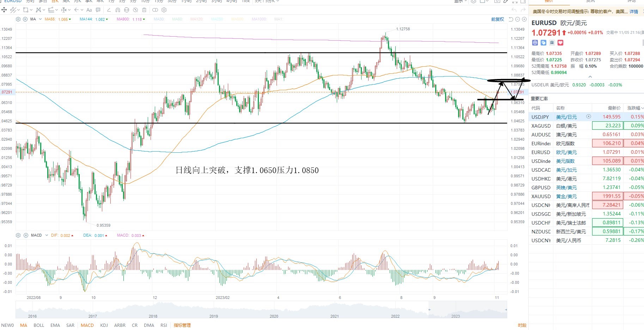Click the 指标管理 indicator management button

(x=182, y=325)
